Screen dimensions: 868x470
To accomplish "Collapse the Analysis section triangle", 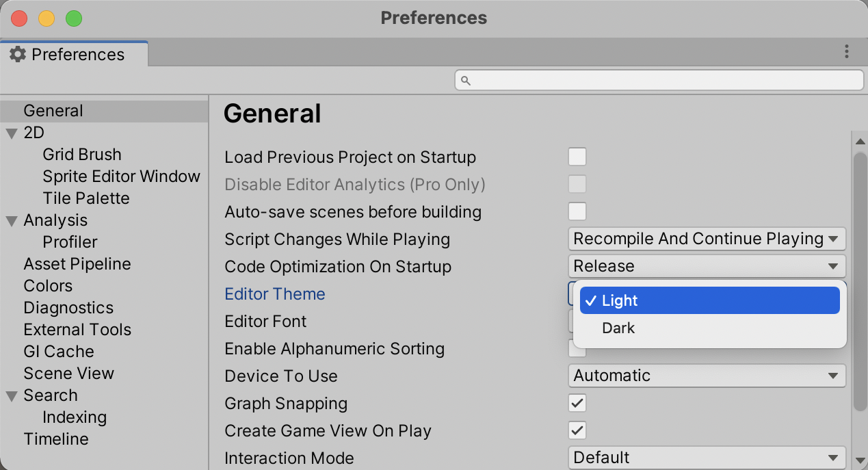I will (12, 220).
